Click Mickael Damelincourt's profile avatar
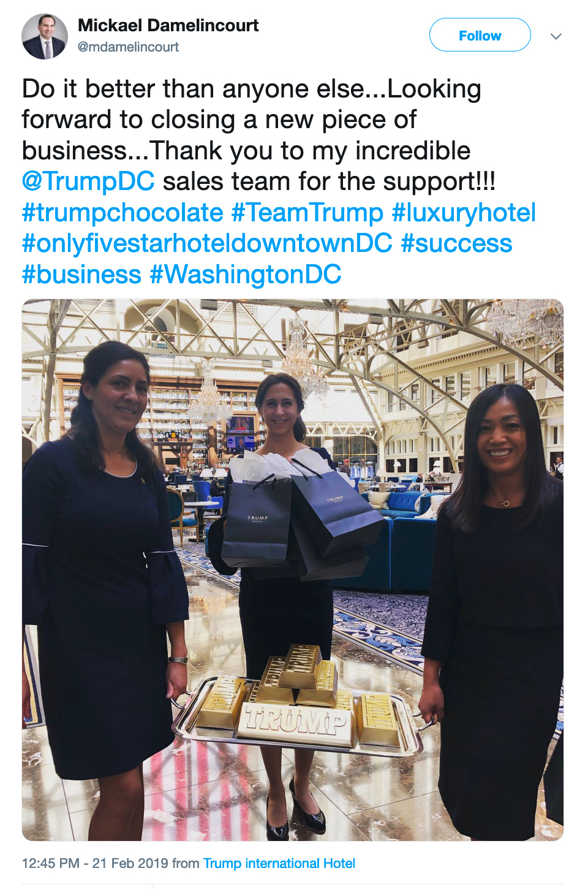The width and height of the screenshot is (588, 890). coord(45,36)
